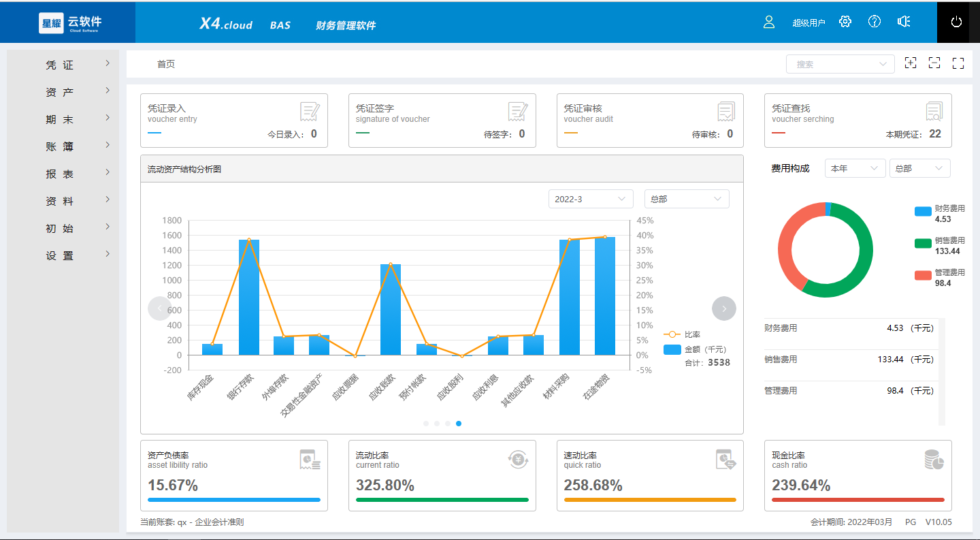
Task: Click the asset liability ratio icon
Action: (x=310, y=460)
